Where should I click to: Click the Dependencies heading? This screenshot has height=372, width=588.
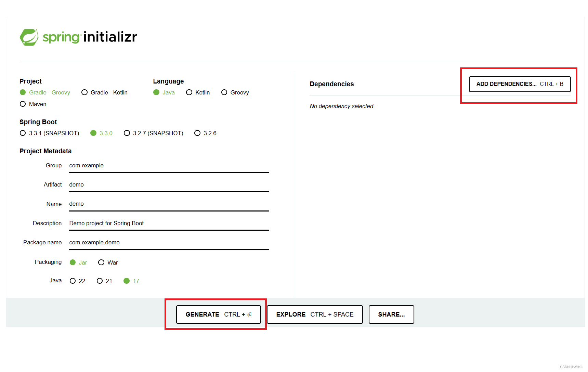pyautogui.click(x=332, y=84)
